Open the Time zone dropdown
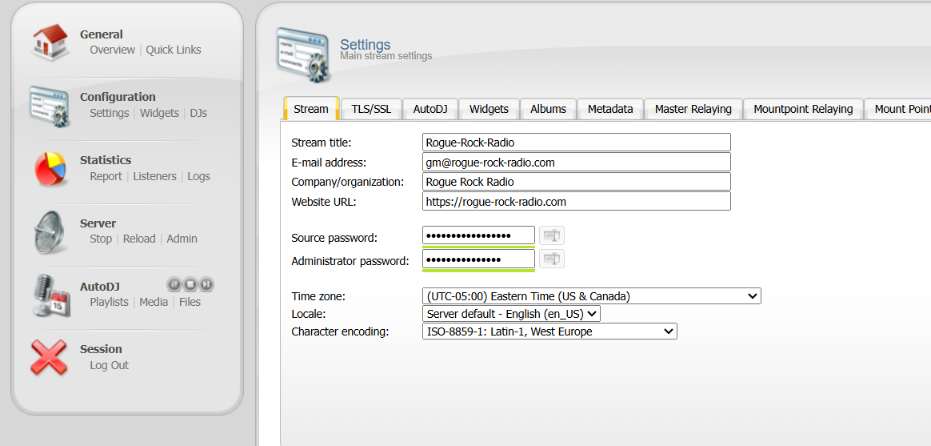Image resolution: width=931 pixels, height=446 pixels. point(591,296)
